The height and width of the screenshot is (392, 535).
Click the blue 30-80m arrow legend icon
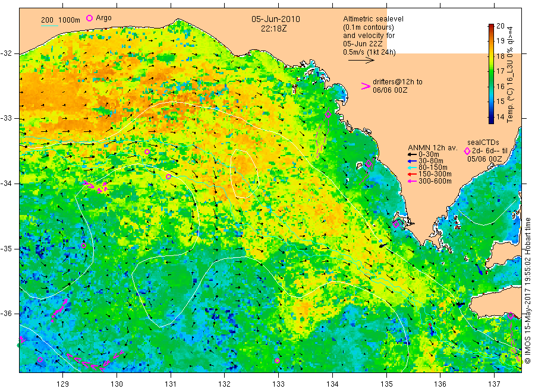413,161
